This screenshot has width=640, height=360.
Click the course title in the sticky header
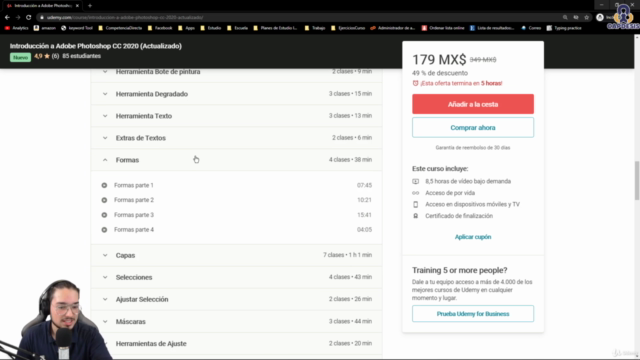pos(96,46)
